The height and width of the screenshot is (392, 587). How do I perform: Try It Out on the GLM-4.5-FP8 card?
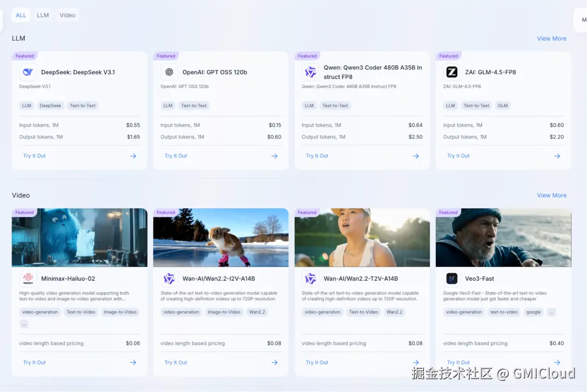coord(458,156)
